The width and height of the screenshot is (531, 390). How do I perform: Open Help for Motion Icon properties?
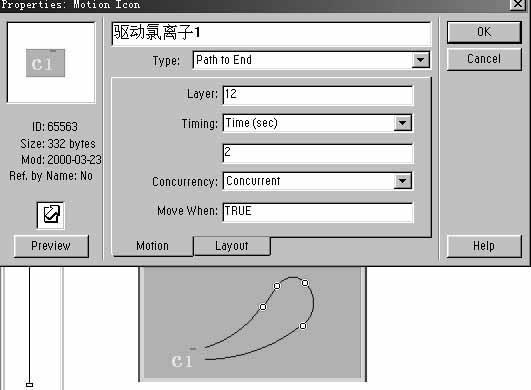(x=484, y=246)
